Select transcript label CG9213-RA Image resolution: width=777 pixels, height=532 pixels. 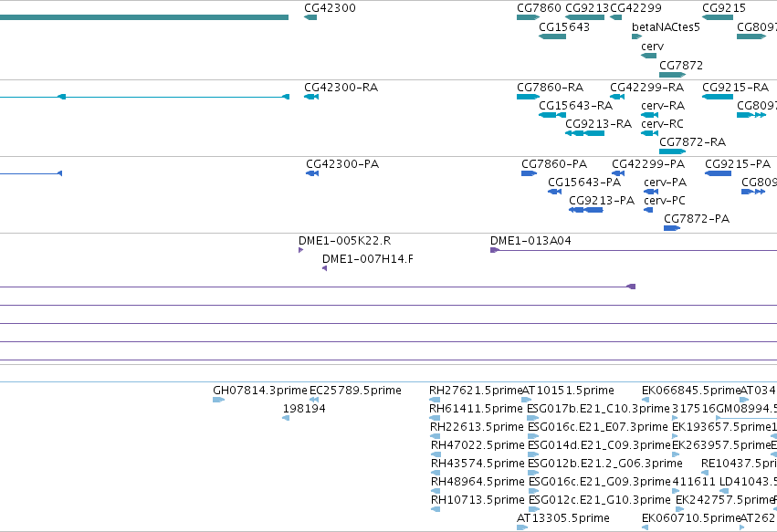(x=598, y=124)
